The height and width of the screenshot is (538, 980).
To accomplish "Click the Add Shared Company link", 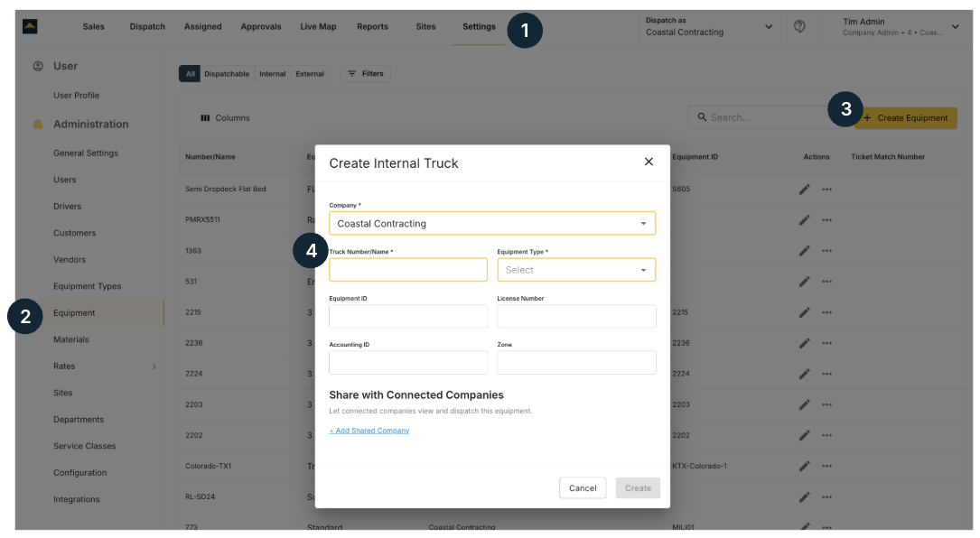I will click(369, 431).
